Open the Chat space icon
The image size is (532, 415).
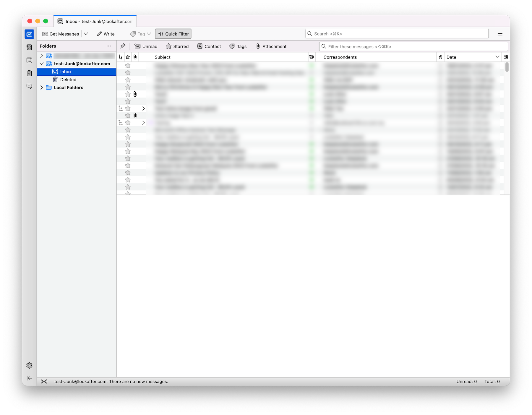(29, 86)
